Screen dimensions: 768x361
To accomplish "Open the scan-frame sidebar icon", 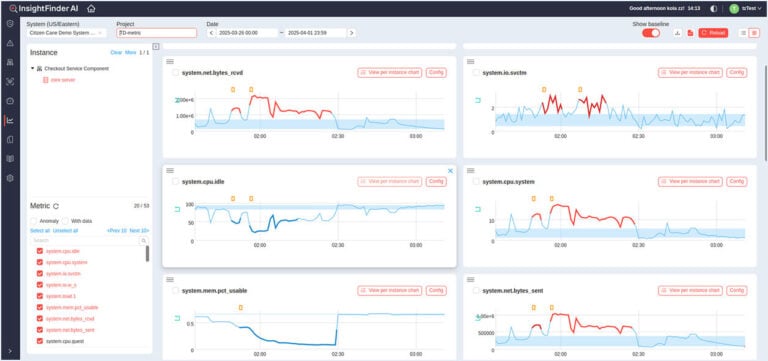I will click(10, 82).
